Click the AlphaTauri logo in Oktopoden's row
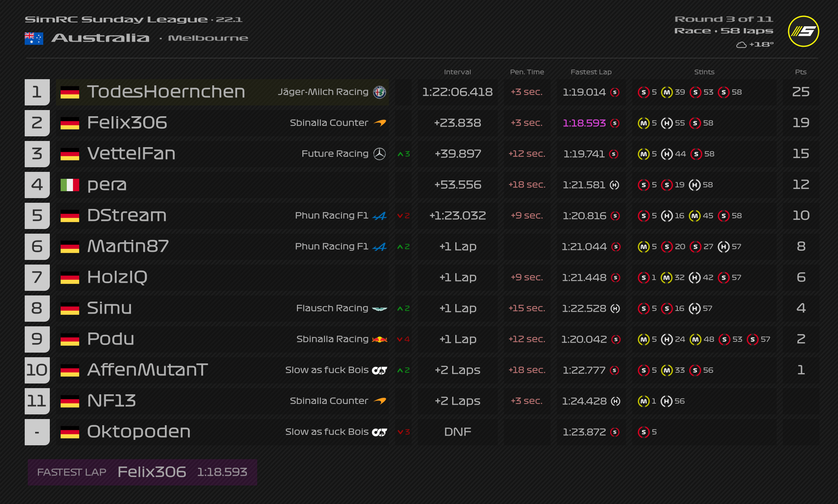This screenshot has width=838, height=504. (380, 432)
